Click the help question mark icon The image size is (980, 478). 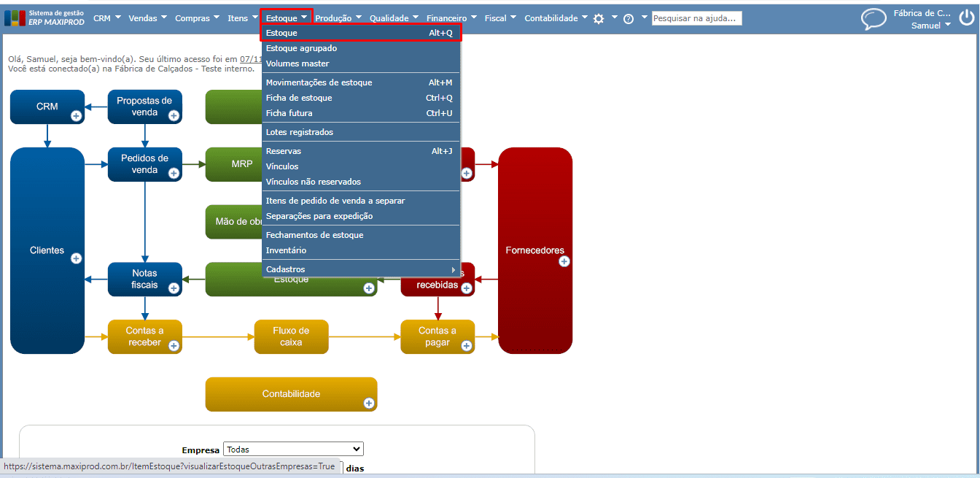point(629,19)
